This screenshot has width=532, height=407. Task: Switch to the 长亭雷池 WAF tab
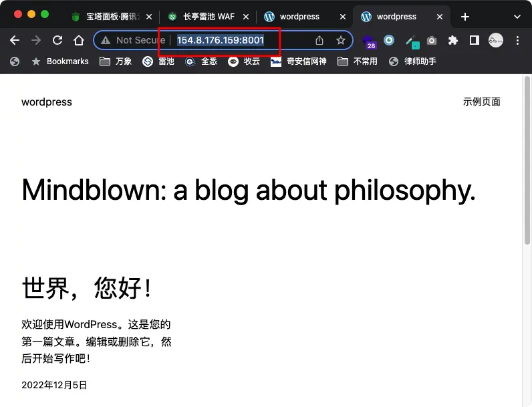[x=209, y=17]
